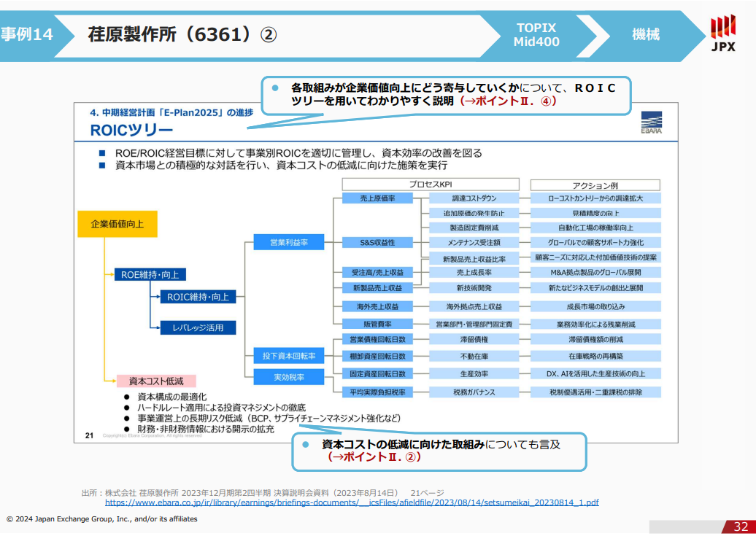Click the 棚卸資産回転日数 box
756x536 pixels.
377,356
